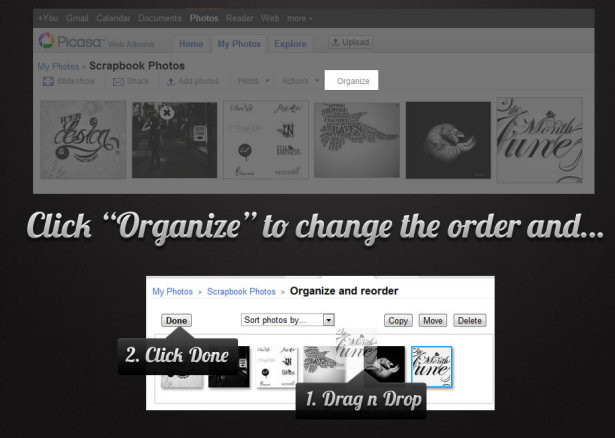
Task: Click the X icon on the street photo
Action: tap(167, 113)
